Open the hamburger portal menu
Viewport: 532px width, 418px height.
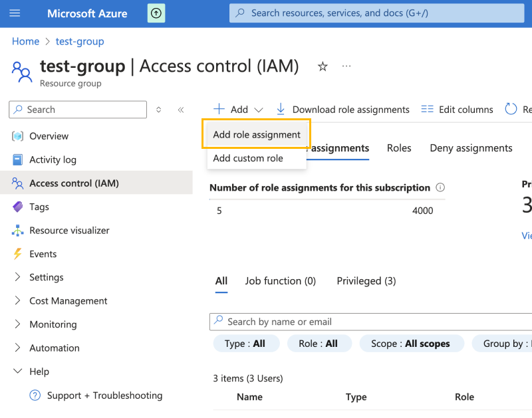(15, 13)
